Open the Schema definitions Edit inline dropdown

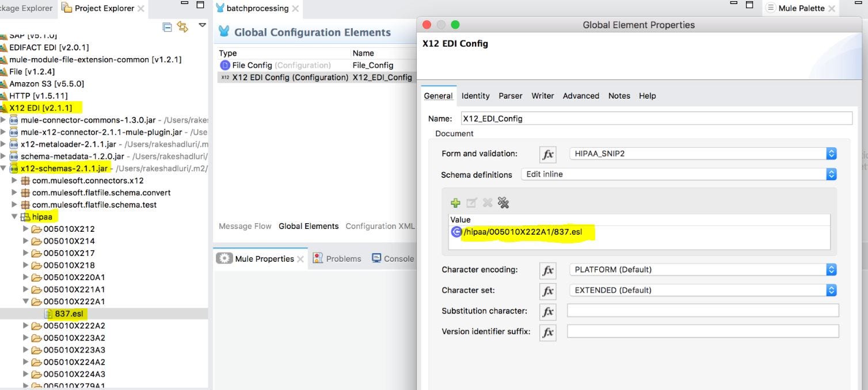point(678,174)
